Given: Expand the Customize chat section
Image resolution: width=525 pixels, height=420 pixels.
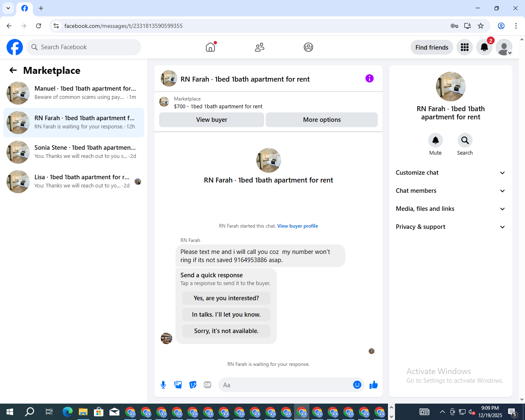Looking at the screenshot, I should tap(450, 173).
